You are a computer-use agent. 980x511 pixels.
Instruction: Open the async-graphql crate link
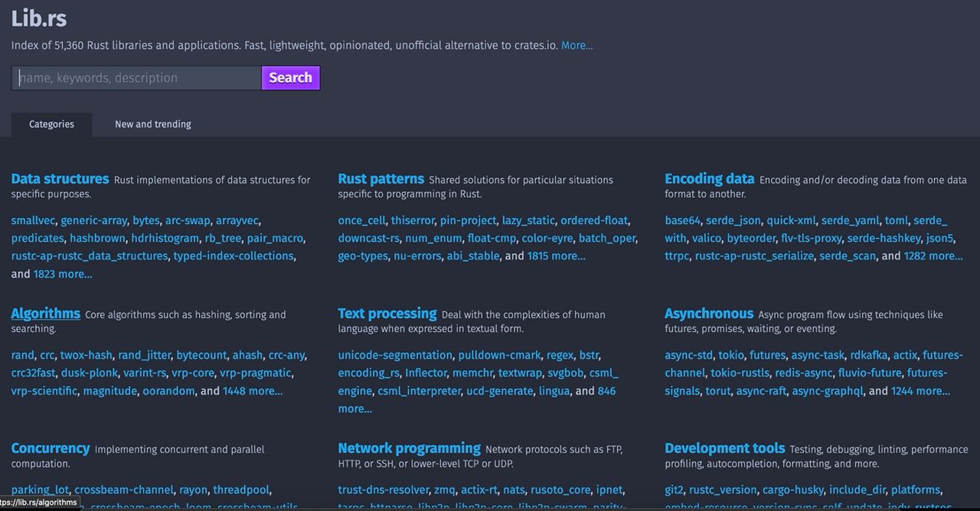[x=827, y=391]
